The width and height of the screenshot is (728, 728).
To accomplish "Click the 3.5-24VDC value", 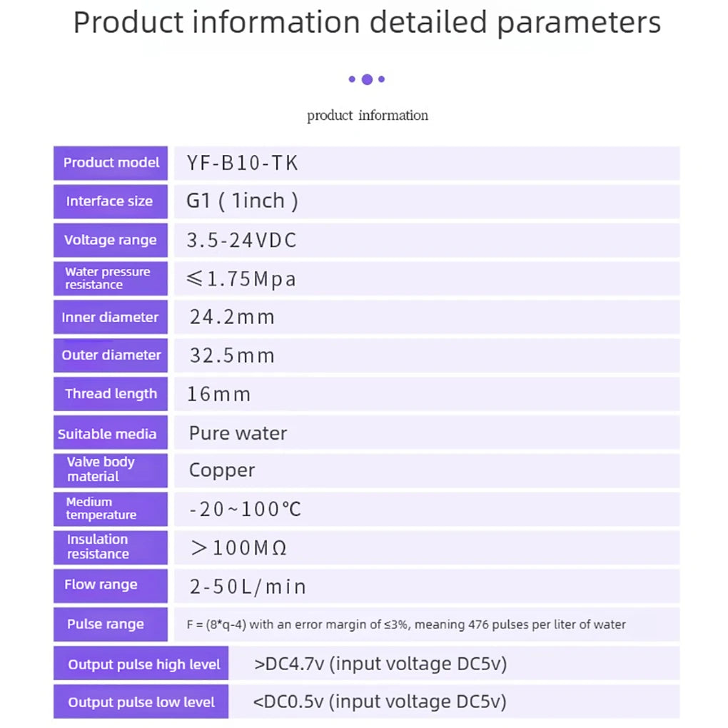I will (x=241, y=241).
